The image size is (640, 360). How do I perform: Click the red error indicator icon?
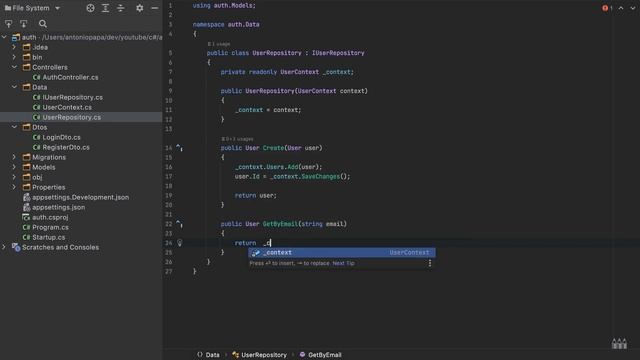tap(605, 8)
